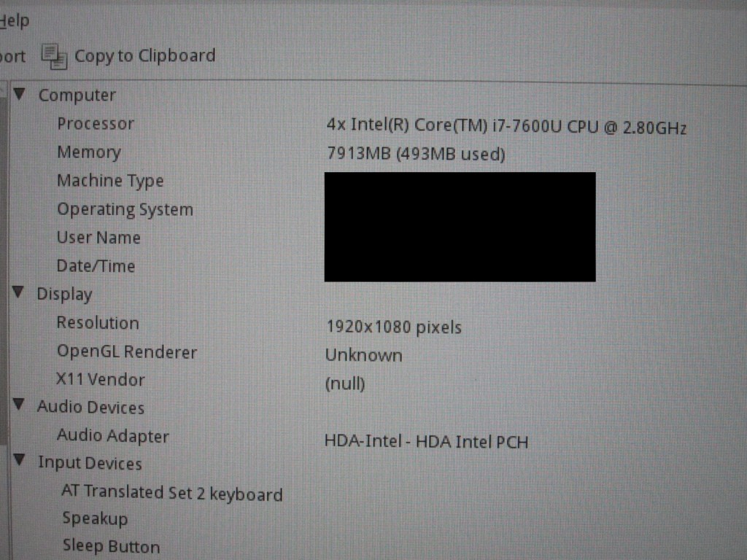
Task: Select the Operating System row
Action: point(125,209)
